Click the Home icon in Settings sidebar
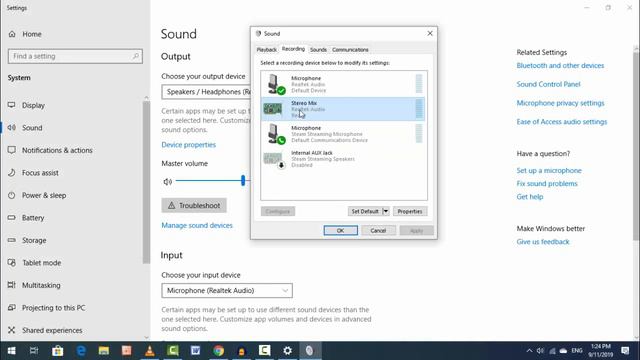The image size is (640, 360). tap(12, 34)
